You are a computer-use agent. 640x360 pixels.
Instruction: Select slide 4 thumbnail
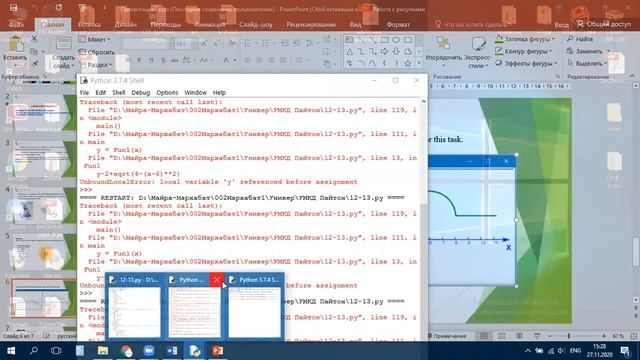point(41,205)
